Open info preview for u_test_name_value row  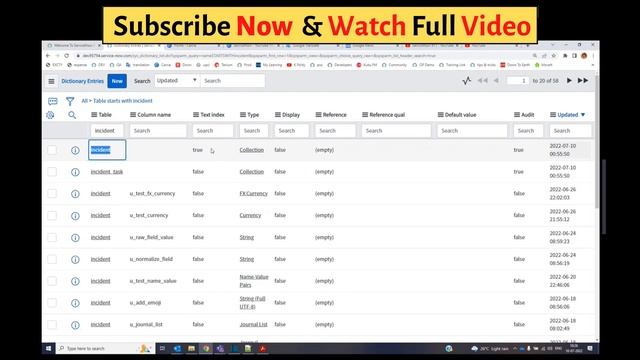75,281
